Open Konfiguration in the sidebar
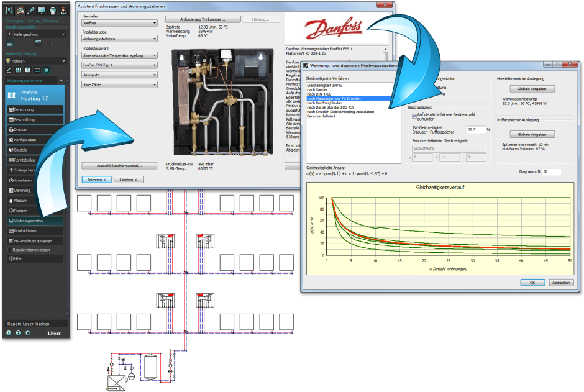 [35, 140]
